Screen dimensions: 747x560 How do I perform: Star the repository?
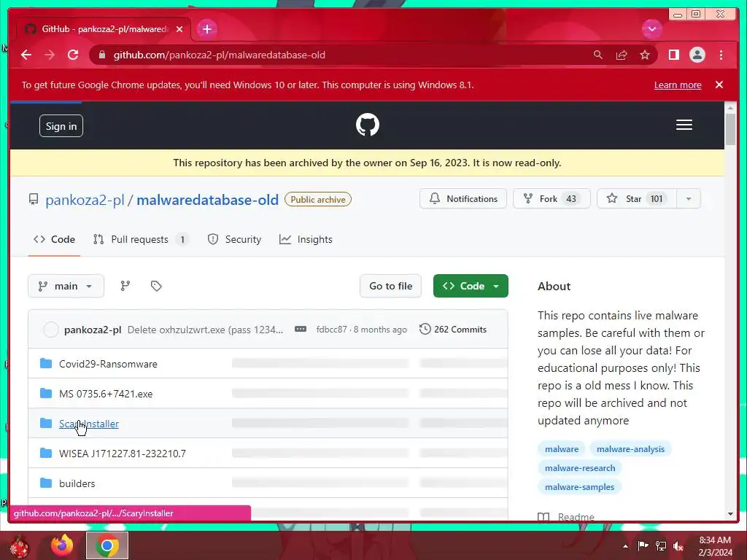click(636, 198)
